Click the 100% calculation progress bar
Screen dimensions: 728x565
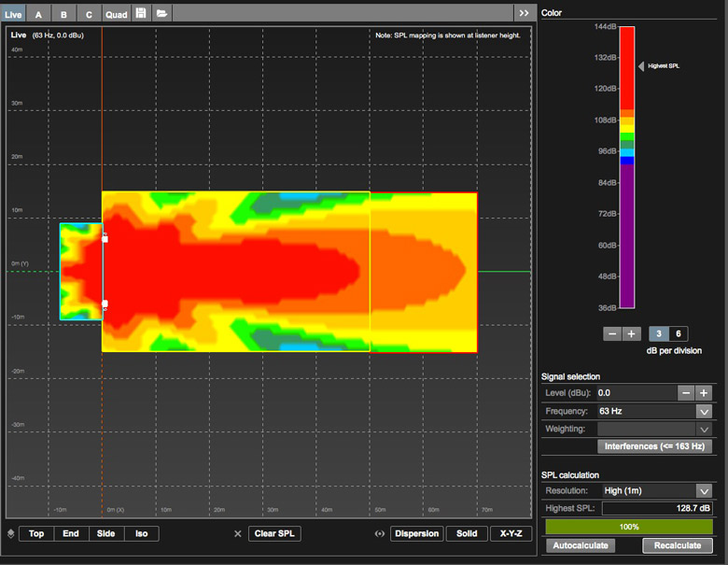pos(629,527)
